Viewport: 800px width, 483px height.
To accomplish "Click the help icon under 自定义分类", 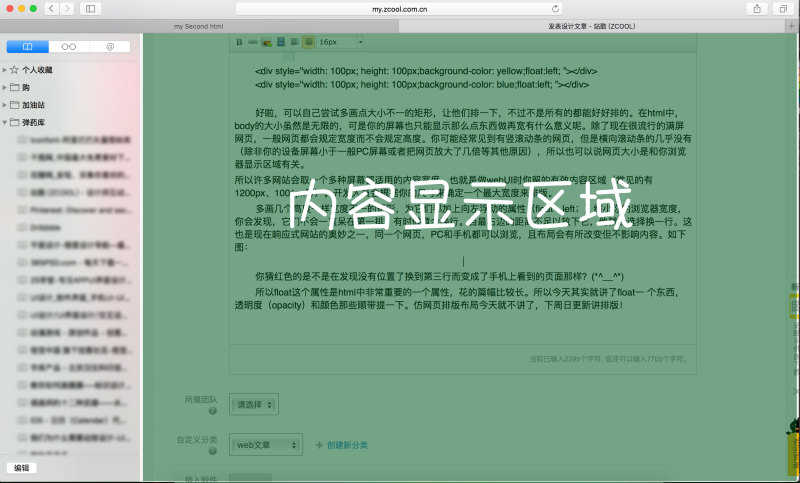I will (213, 451).
